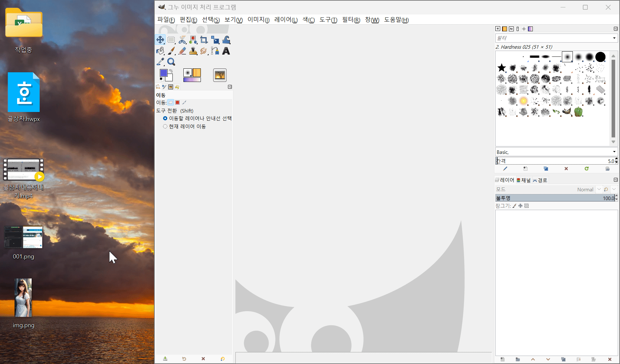Open the layer mode Normal dropdown
This screenshot has width=620, height=364.
tap(599, 189)
